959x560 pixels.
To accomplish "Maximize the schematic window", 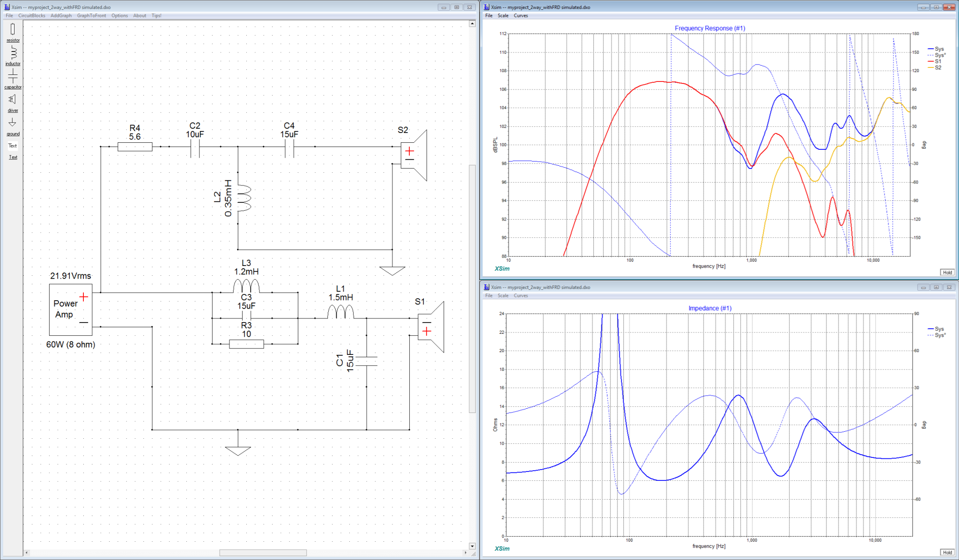I will 457,7.
